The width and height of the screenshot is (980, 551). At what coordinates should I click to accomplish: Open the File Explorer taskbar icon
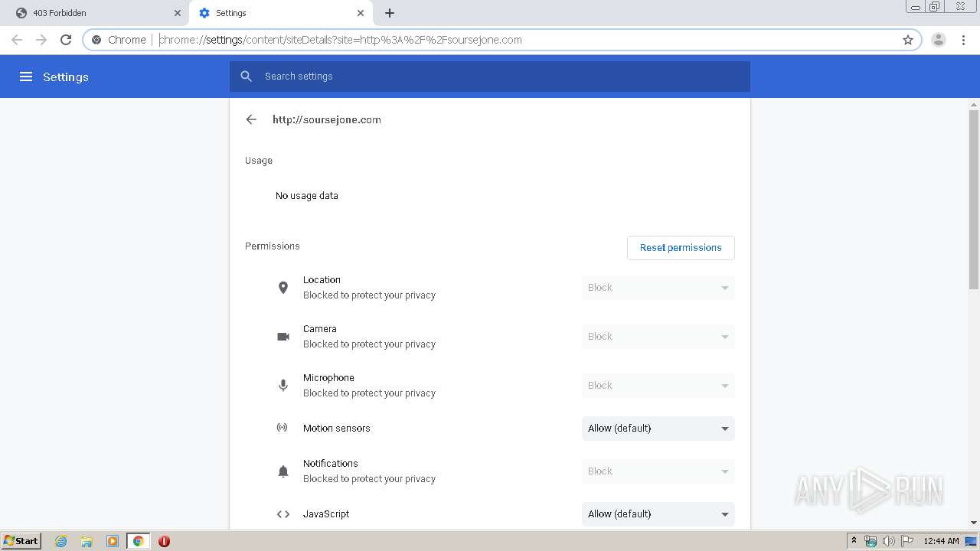pyautogui.click(x=87, y=541)
